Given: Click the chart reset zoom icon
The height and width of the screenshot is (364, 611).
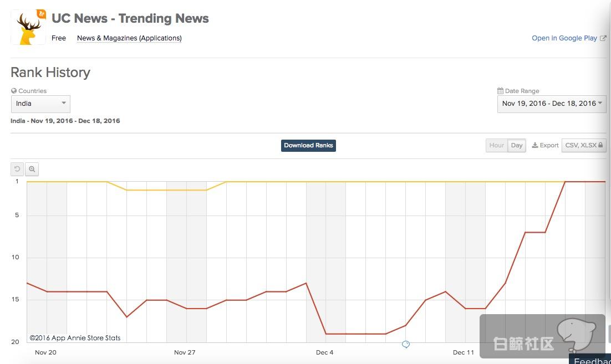Looking at the screenshot, I should click(x=17, y=169).
